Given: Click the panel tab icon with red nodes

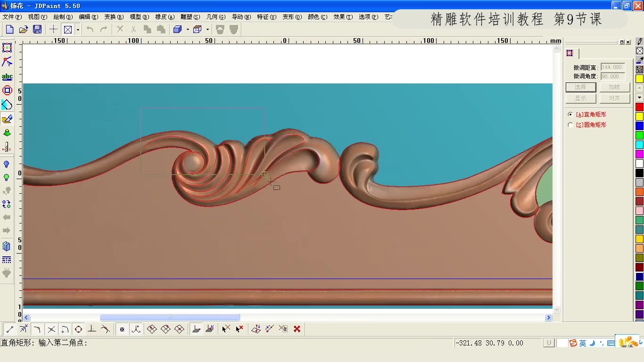Looking at the screenshot, I should 570,53.
